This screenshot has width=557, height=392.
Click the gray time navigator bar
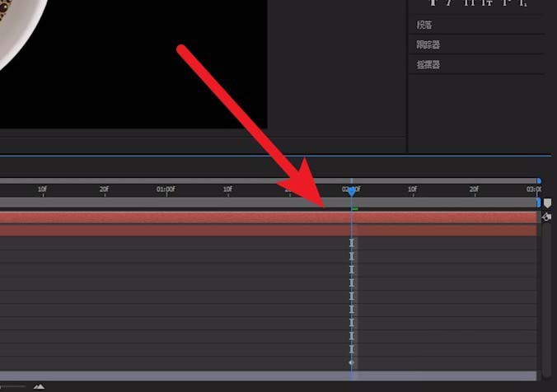pyautogui.click(x=268, y=181)
